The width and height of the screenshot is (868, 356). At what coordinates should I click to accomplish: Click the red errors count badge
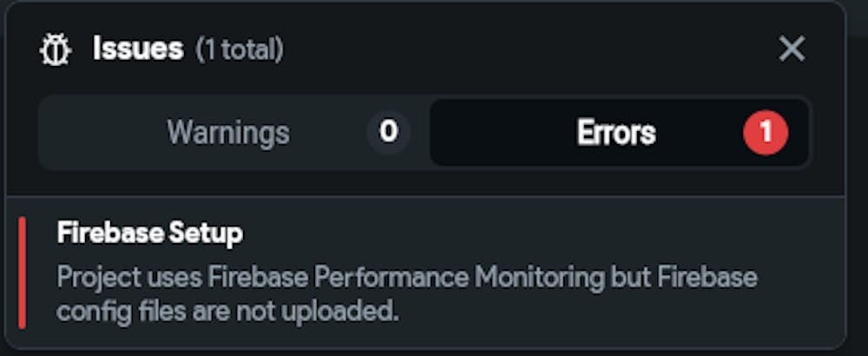pyautogui.click(x=766, y=133)
